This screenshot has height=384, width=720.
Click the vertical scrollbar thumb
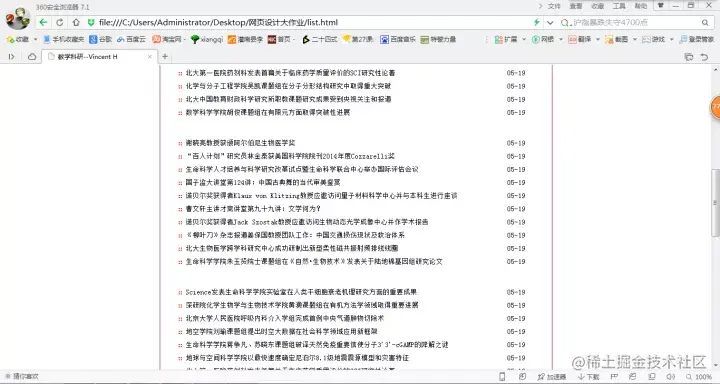point(715,203)
